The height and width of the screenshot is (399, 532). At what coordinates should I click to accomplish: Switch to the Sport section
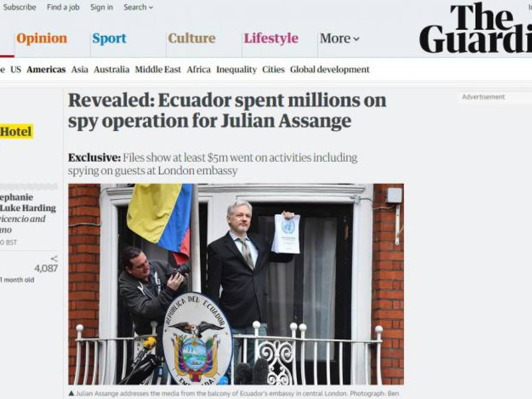click(109, 38)
